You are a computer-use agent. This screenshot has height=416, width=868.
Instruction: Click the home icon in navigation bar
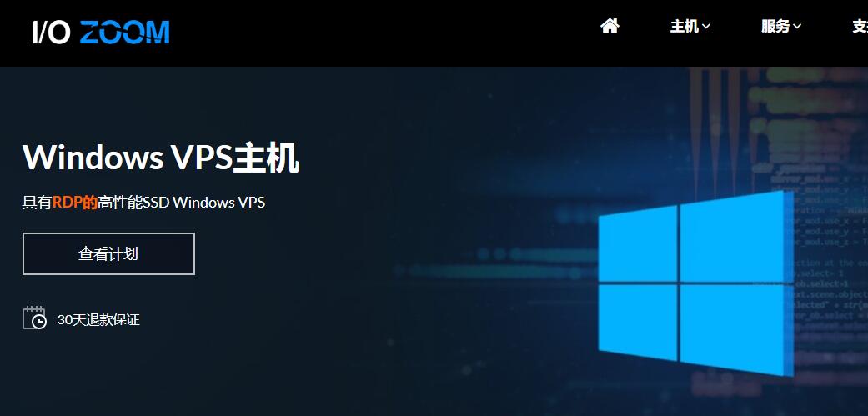tap(610, 26)
